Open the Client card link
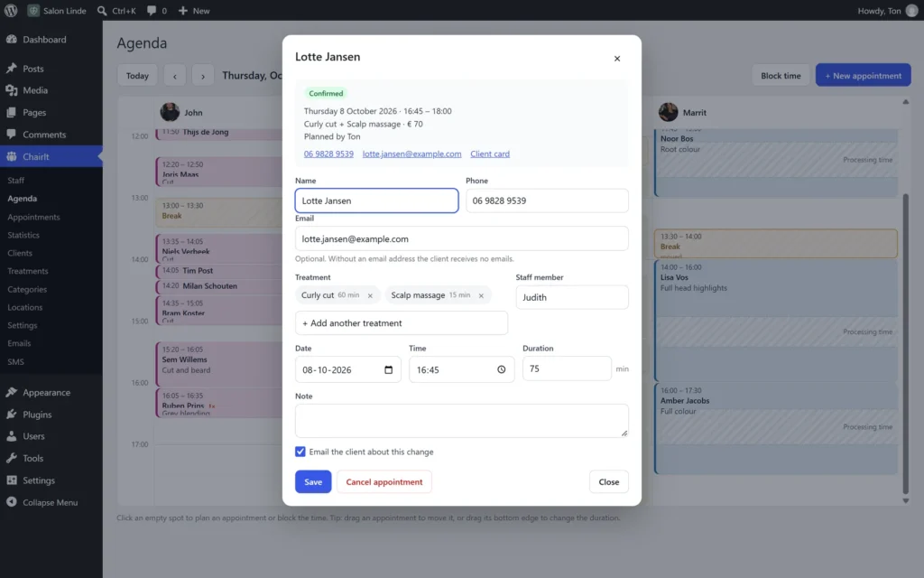This screenshot has width=924, height=578. [490, 154]
